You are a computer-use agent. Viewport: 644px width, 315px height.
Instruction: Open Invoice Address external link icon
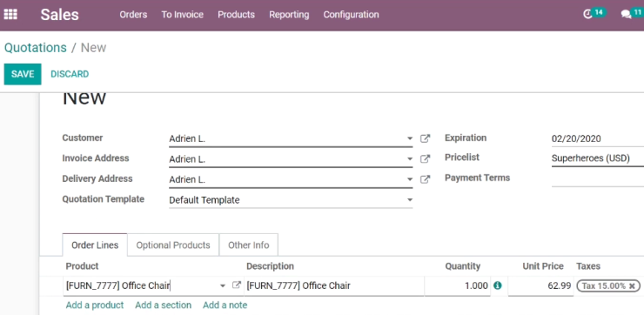[425, 158]
